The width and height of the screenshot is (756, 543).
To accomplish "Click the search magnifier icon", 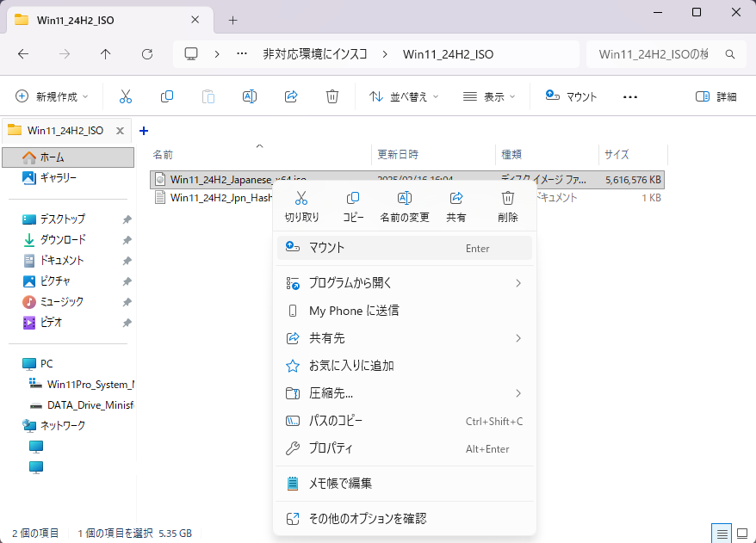I will (730, 54).
